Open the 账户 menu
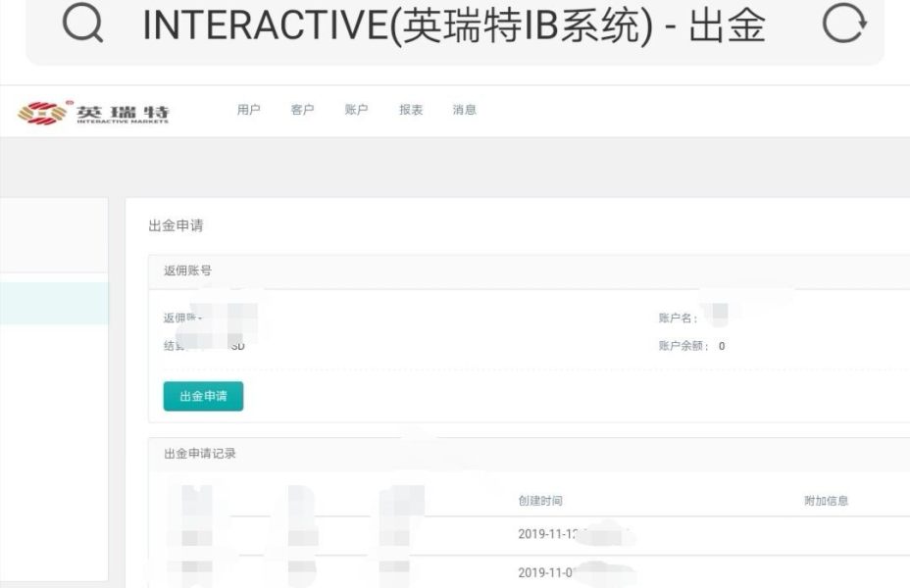Image resolution: width=910 pixels, height=588 pixels. click(356, 110)
